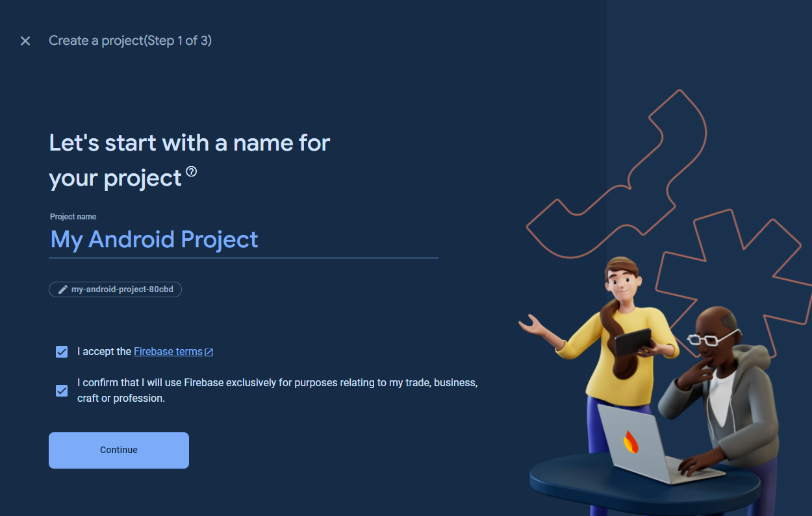Click the external link icon after Firebase terms
This screenshot has height=516, width=812.
[209, 352]
